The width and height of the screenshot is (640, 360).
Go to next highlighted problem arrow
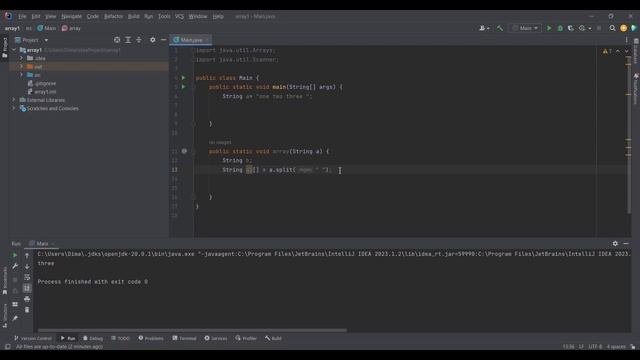(626, 51)
